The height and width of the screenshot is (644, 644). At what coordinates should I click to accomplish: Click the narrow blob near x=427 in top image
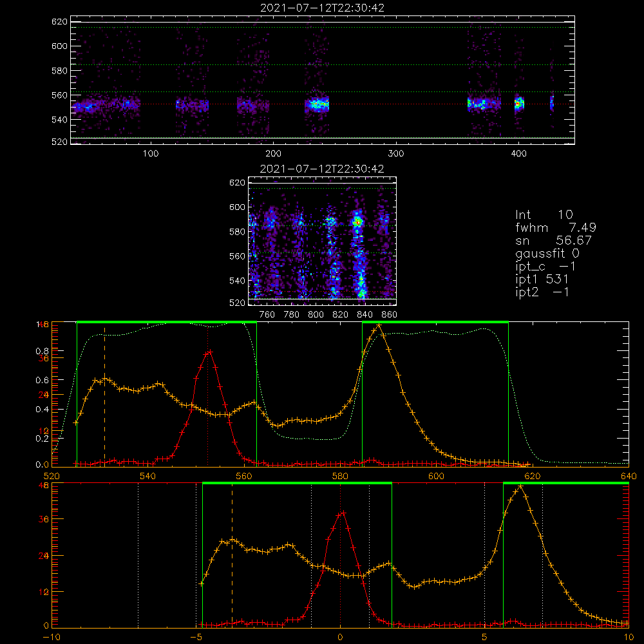coord(552,103)
